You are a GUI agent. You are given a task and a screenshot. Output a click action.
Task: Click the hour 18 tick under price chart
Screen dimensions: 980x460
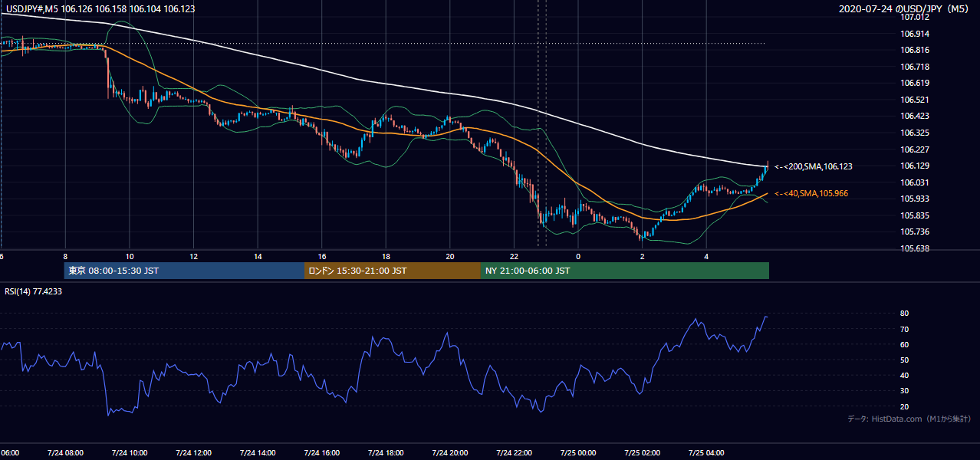[386, 256]
